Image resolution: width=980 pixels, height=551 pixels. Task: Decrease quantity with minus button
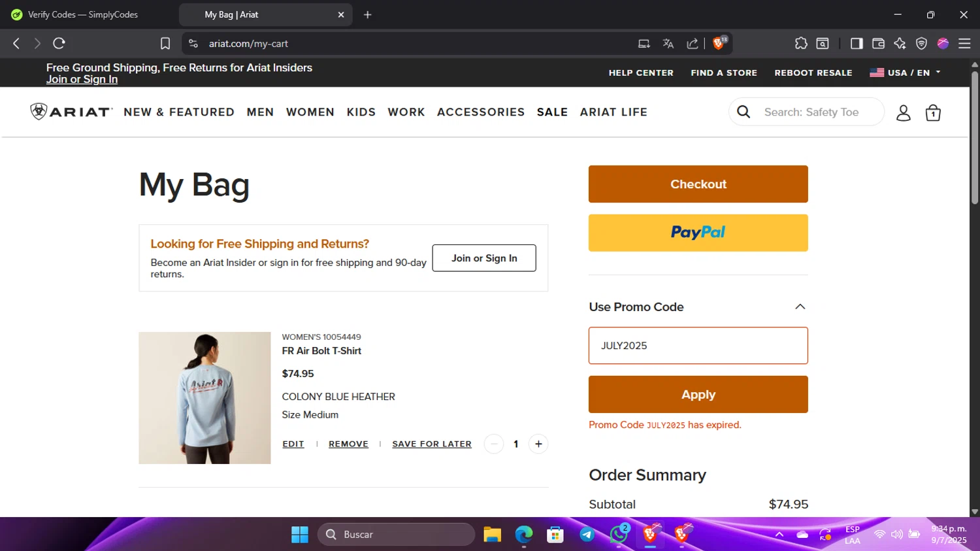(494, 444)
